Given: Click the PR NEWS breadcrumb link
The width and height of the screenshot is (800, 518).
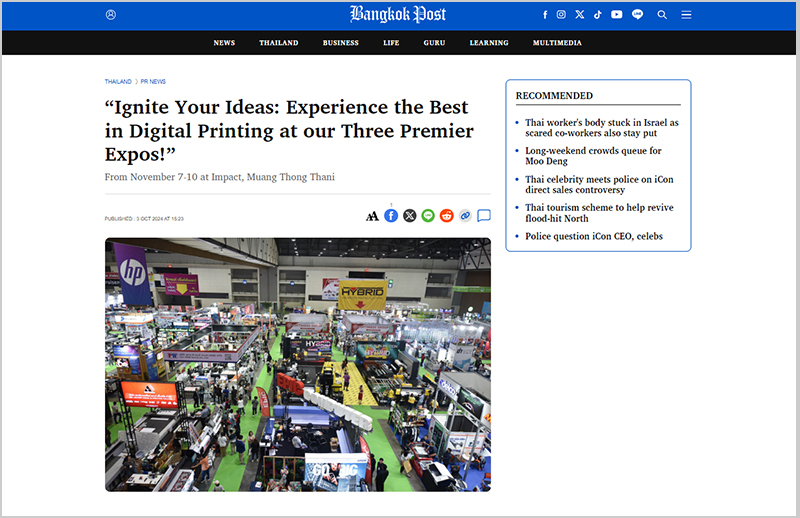Looking at the screenshot, I should pyautogui.click(x=153, y=82).
